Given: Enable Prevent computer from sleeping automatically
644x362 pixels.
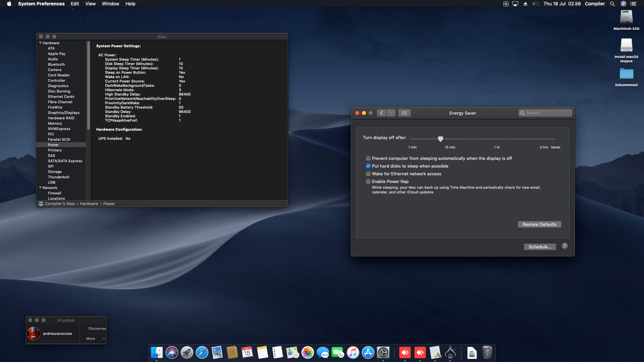Looking at the screenshot, I should point(368,158).
